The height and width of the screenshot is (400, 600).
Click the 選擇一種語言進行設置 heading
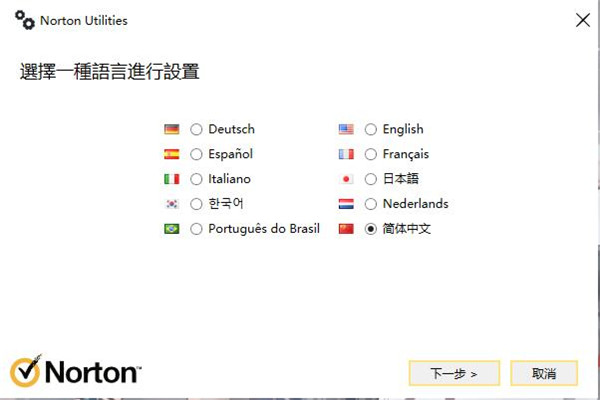tap(109, 72)
